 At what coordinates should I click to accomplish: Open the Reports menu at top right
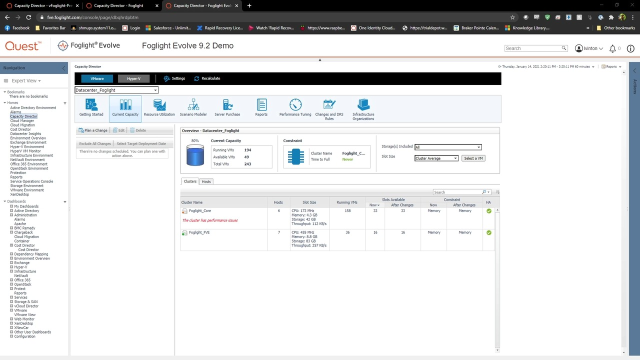tap(611, 67)
